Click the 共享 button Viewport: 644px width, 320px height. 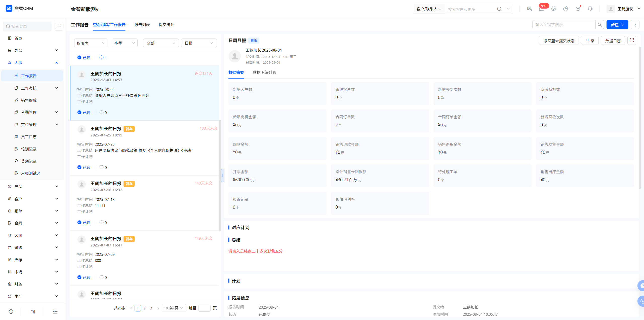point(590,41)
